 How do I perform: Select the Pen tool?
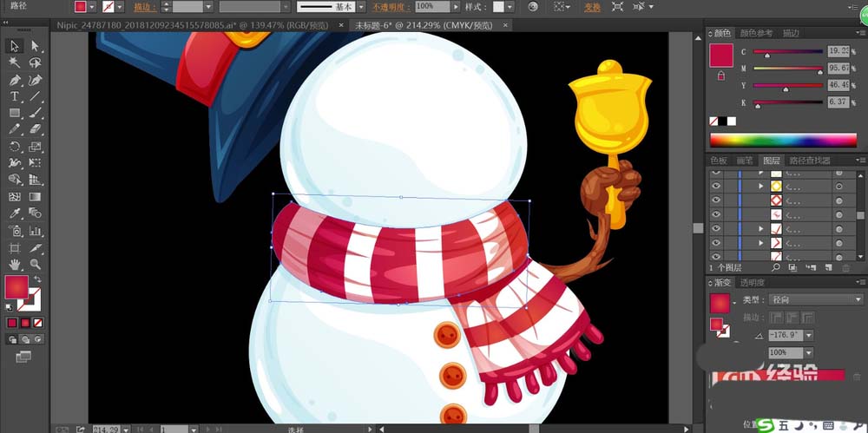(x=15, y=80)
